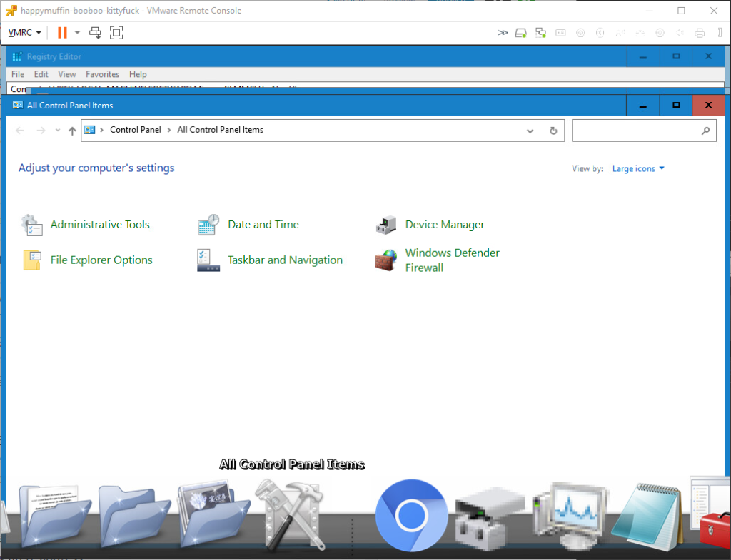Enter VMRC full screen mode
The image size is (731, 560).
point(116,32)
